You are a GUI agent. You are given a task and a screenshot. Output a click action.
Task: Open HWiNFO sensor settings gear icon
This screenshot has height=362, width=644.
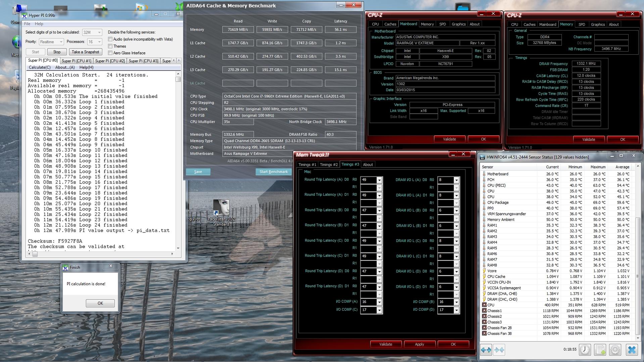[x=615, y=350]
